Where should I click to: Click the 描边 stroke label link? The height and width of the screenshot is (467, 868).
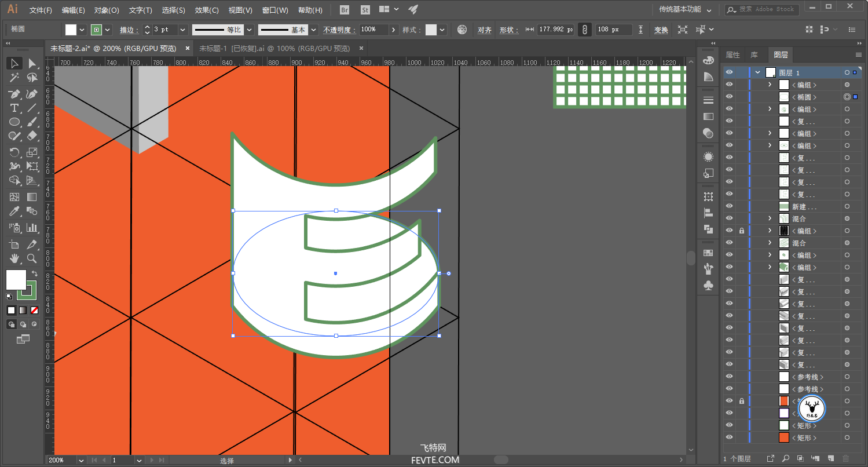pyautogui.click(x=130, y=30)
